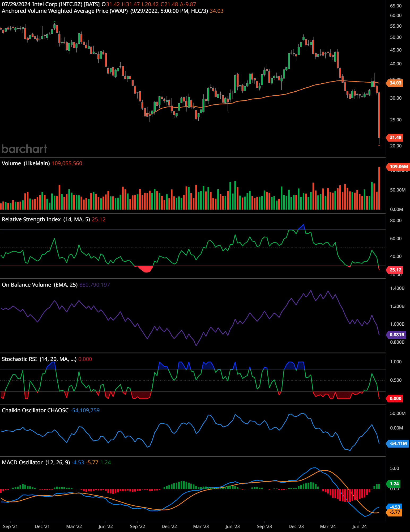Click the last large red price candle

pos(379,115)
